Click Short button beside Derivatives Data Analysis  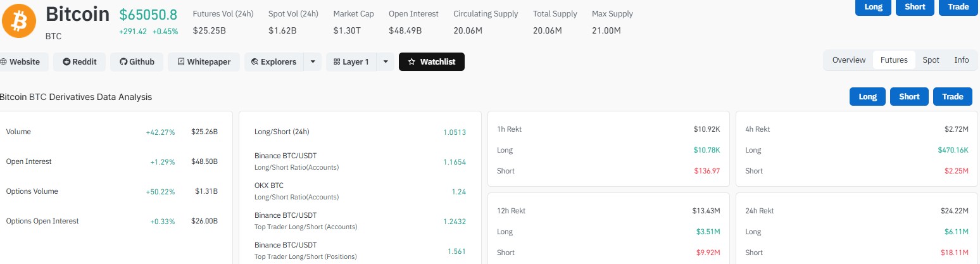(x=909, y=96)
